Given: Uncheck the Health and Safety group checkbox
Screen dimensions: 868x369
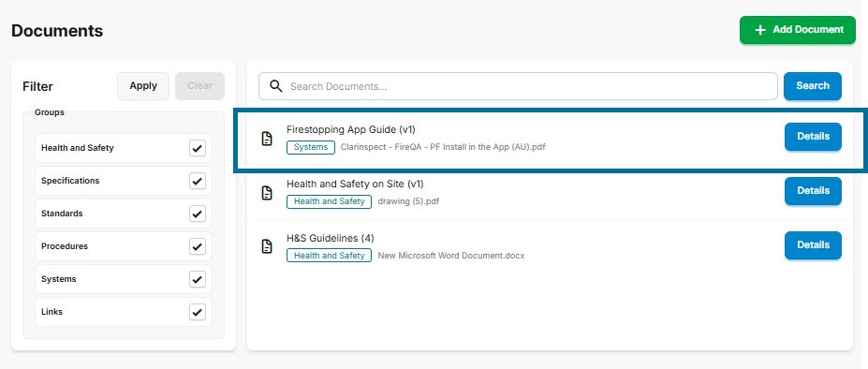Looking at the screenshot, I should pos(198,148).
